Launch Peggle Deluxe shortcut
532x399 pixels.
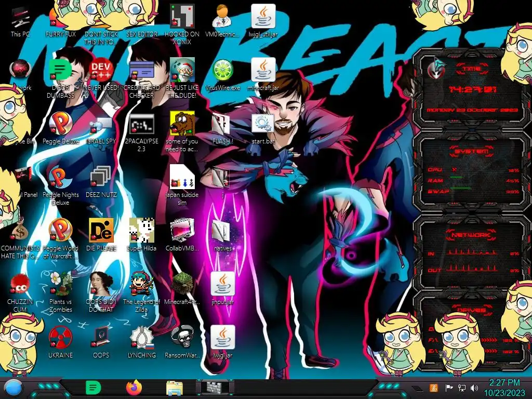pyautogui.click(x=60, y=128)
